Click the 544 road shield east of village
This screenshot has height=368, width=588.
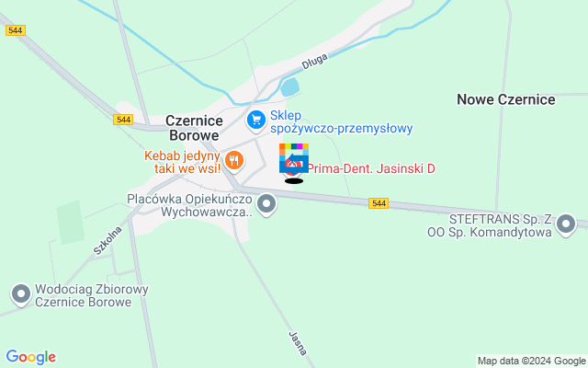(379, 203)
